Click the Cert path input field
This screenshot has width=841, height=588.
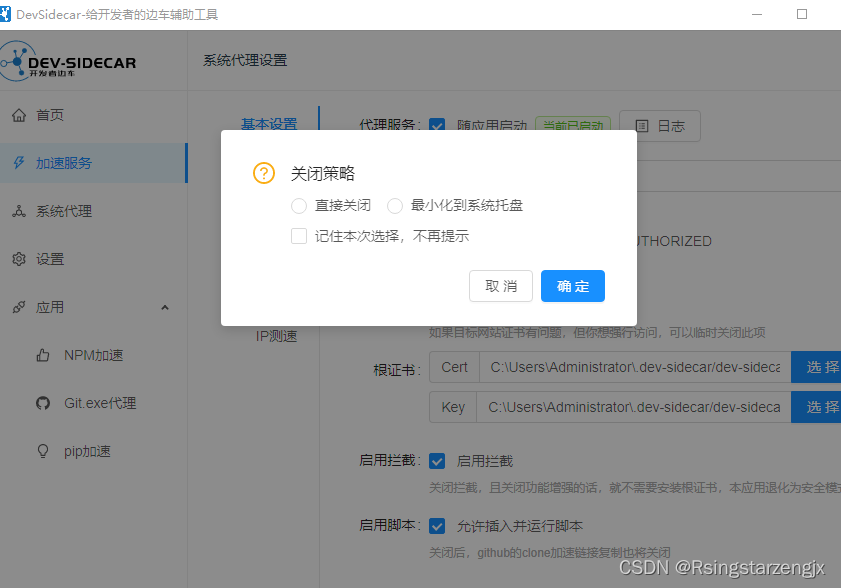click(635, 367)
